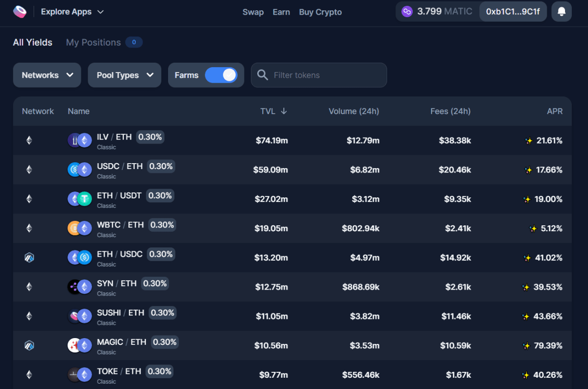
Task: Click the WBTC / ETH token pair icon
Action: [x=80, y=228]
